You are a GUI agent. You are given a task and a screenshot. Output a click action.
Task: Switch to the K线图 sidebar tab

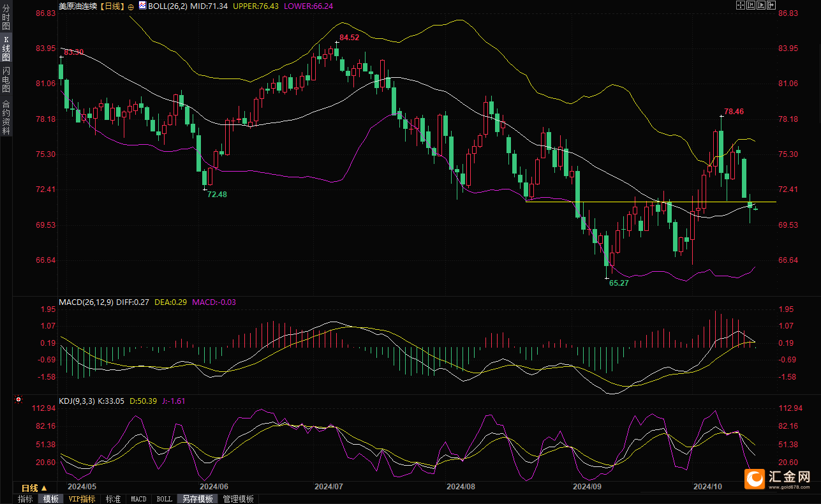(x=6, y=48)
